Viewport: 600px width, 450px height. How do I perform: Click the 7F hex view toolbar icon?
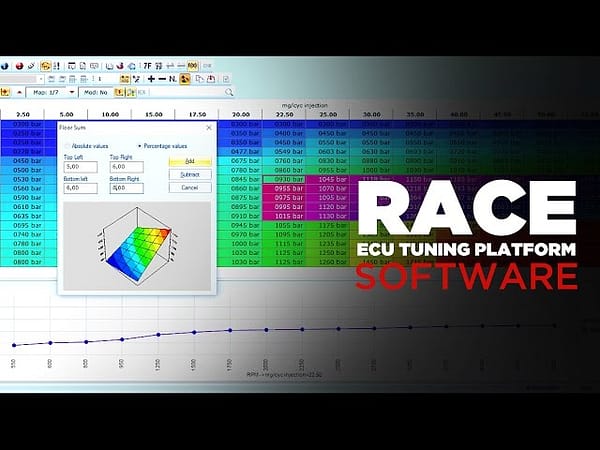pos(147,66)
